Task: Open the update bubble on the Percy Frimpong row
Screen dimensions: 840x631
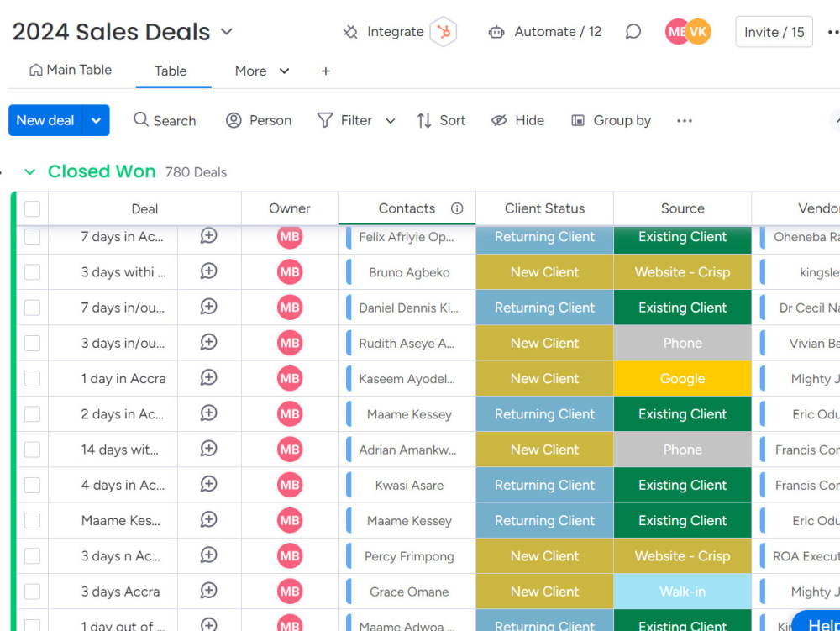Action: click(x=208, y=555)
